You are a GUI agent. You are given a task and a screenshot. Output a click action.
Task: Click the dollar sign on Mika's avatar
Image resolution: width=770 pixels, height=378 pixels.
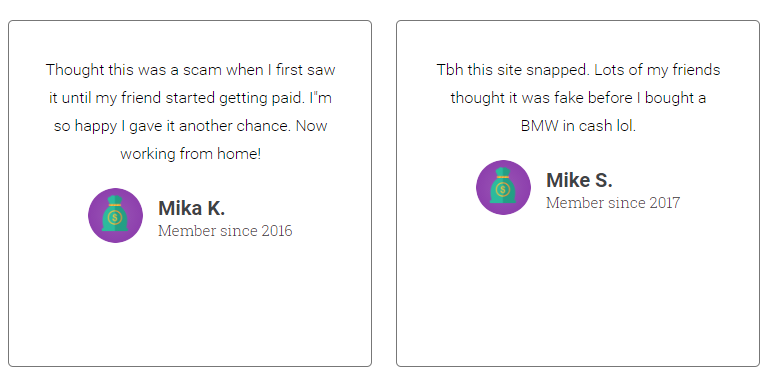(x=115, y=217)
